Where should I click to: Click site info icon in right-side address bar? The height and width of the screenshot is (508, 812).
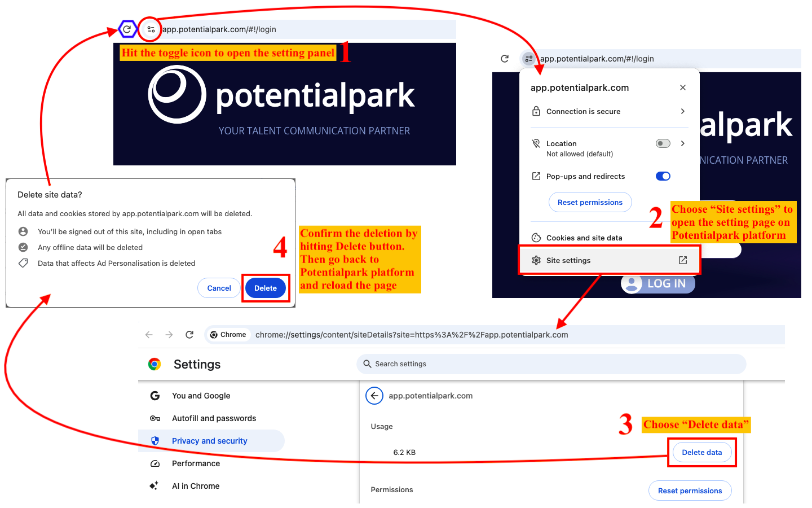pyautogui.click(x=528, y=59)
